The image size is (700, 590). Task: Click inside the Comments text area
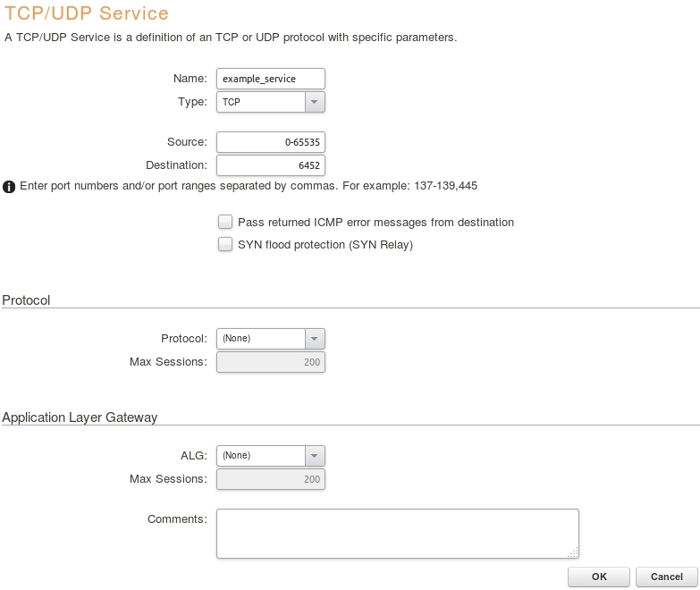(x=397, y=533)
